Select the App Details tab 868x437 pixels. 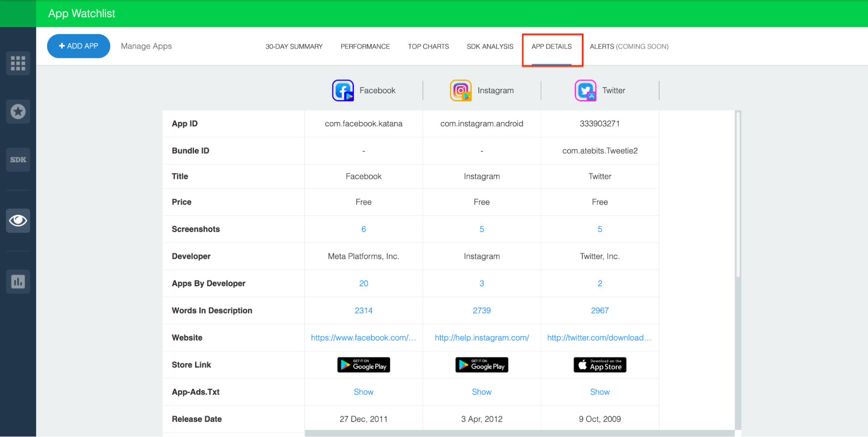click(551, 46)
